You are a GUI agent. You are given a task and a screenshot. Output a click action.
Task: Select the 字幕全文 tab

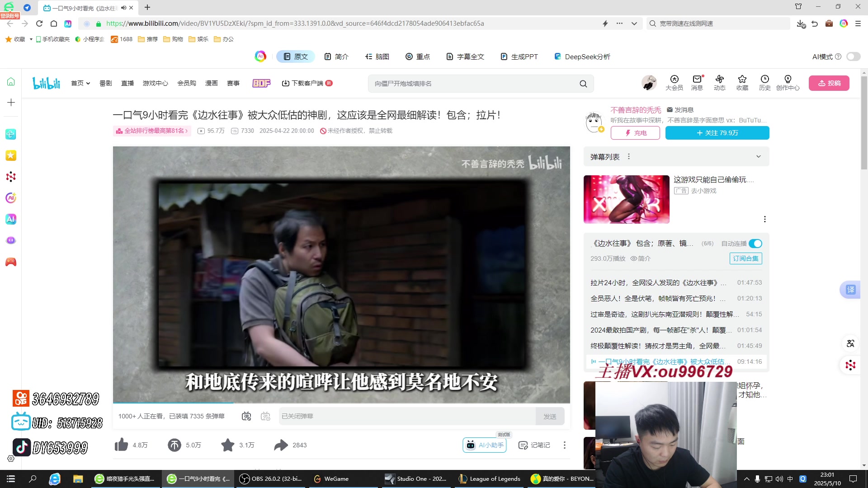point(465,56)
